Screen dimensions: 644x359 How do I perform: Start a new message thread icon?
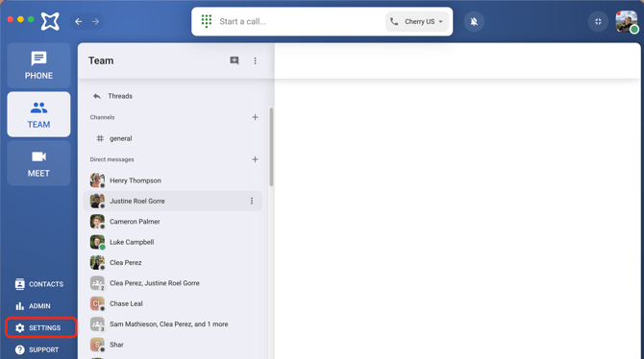(235, 60)
